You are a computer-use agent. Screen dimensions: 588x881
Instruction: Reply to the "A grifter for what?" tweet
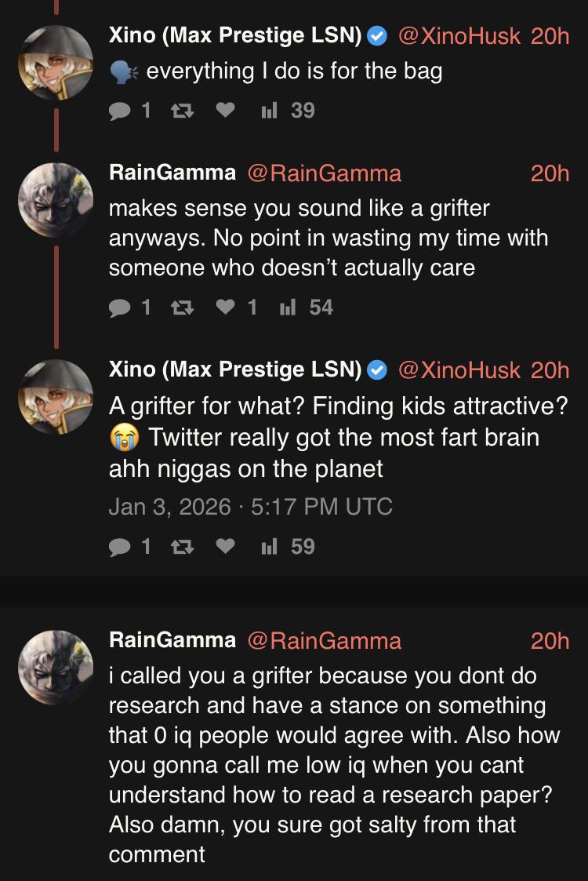point(120,546)
